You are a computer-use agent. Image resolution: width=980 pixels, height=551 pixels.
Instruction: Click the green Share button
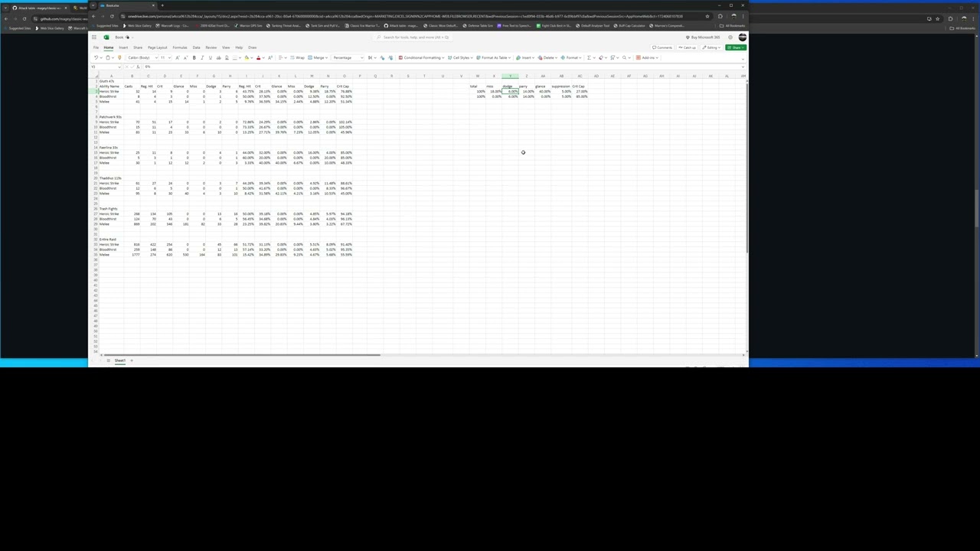(x=735, y=47)
